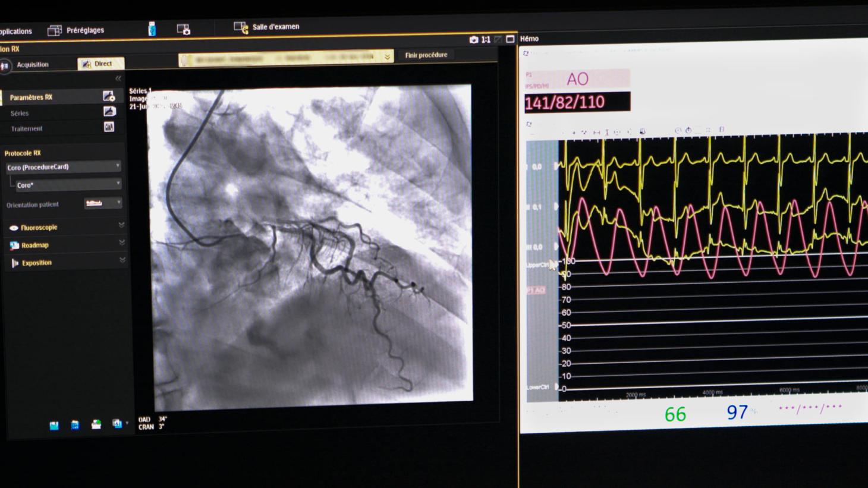
Task: Click the first blue save icon at bottom
Action: (54, 426)
